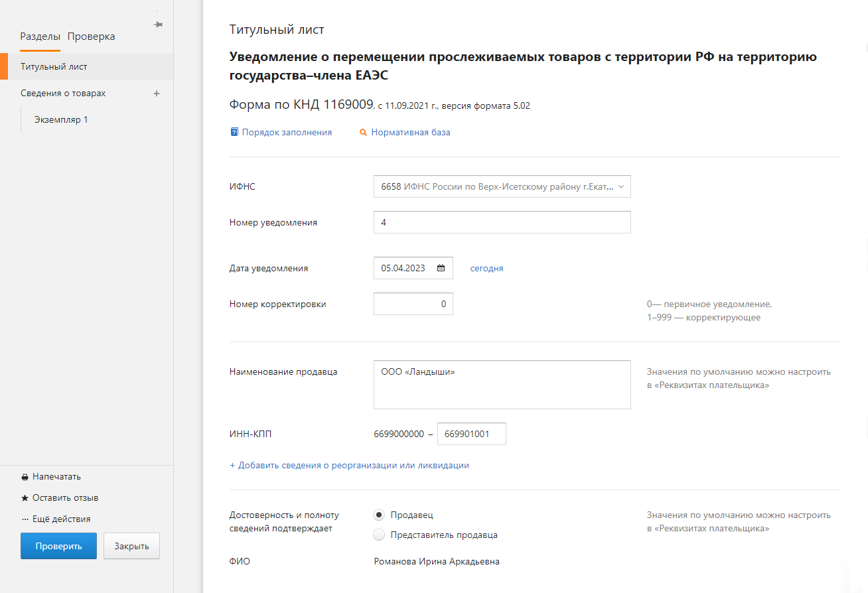The image size is (868, 593).
Task: Click the Напечатать action
Action: [x=56, y=477]
